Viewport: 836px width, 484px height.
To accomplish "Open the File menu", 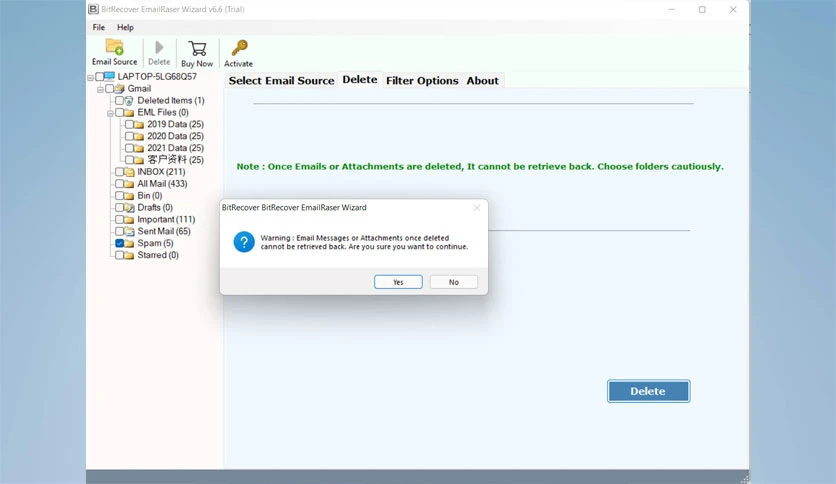I will 99,27.
